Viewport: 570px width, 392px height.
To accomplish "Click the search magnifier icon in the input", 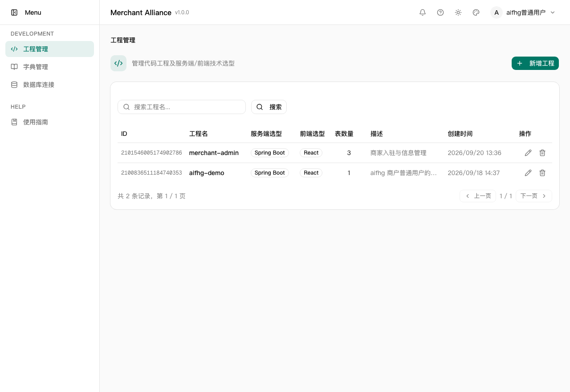I will coord(126,107).
